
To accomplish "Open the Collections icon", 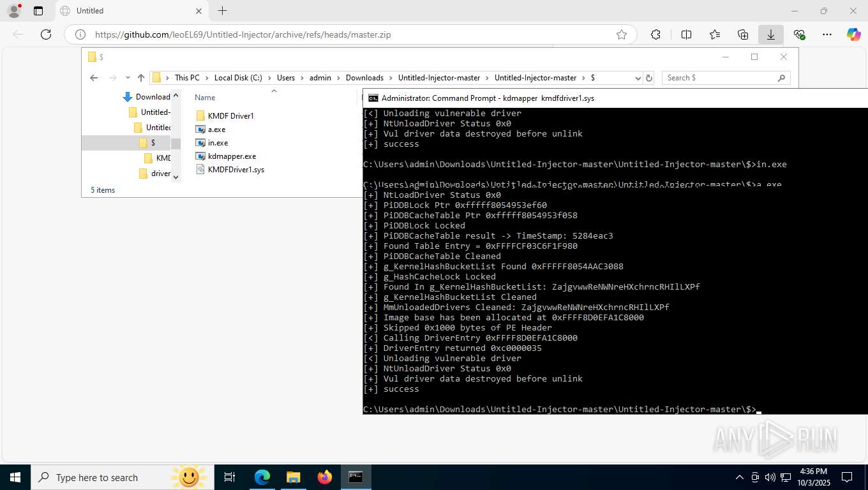I will tap(743, 34).
